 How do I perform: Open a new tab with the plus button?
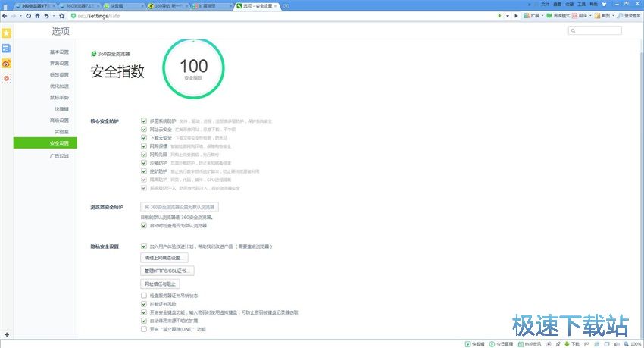pyautogui.click(x=286, y=6)
